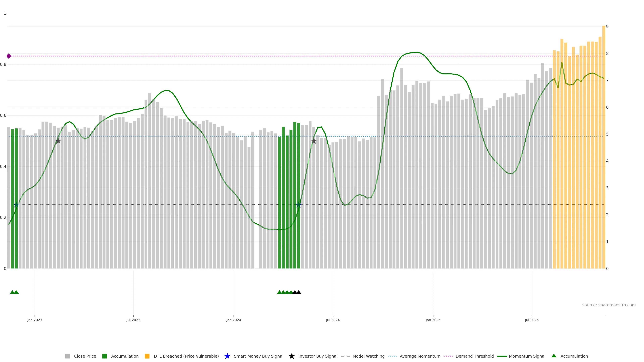Click the Jan 2024 x-axis label

tap(233, 320)
